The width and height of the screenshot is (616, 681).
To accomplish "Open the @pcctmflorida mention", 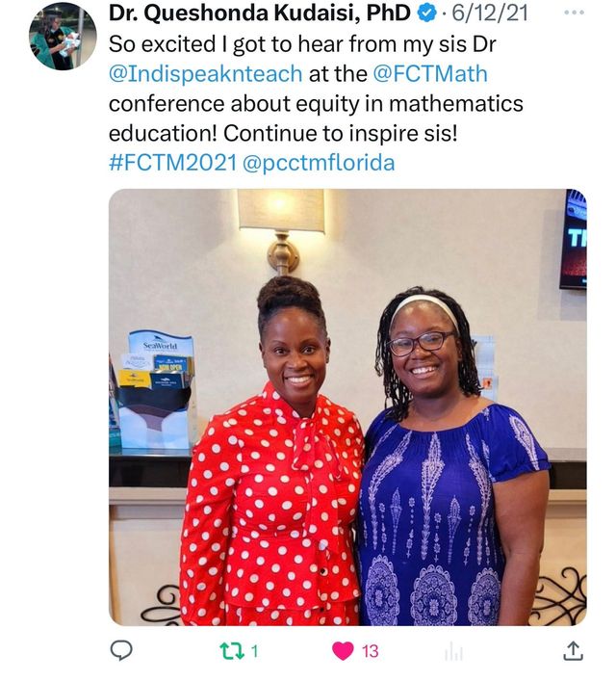I will tap(319, 164).
